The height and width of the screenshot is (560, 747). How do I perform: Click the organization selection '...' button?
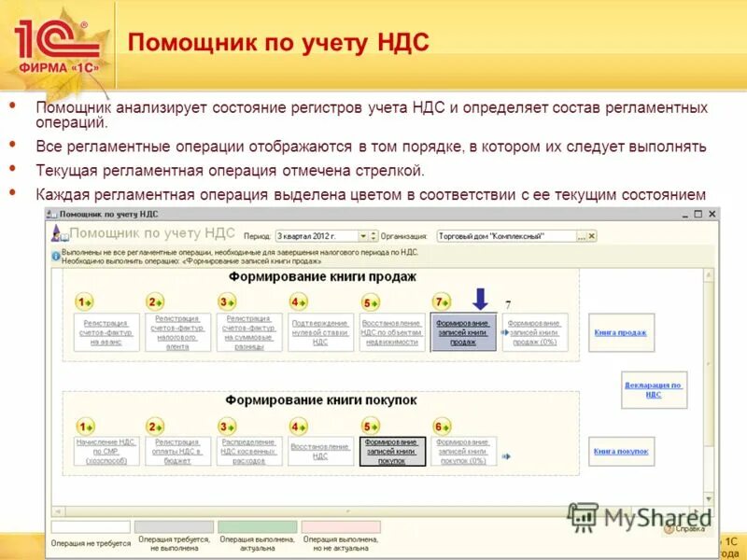[580, 233]
